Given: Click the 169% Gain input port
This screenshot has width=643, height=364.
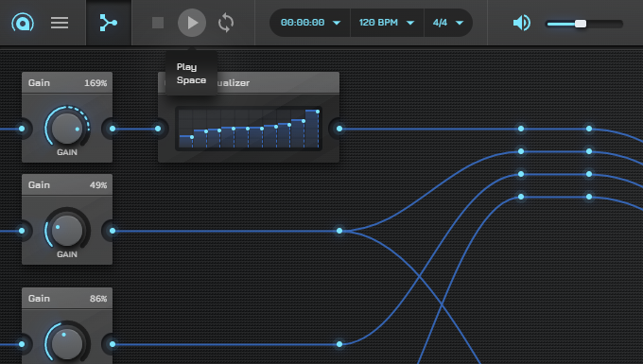Looking at the screenshot, I should pyautogui.click(x=22, y=129).
